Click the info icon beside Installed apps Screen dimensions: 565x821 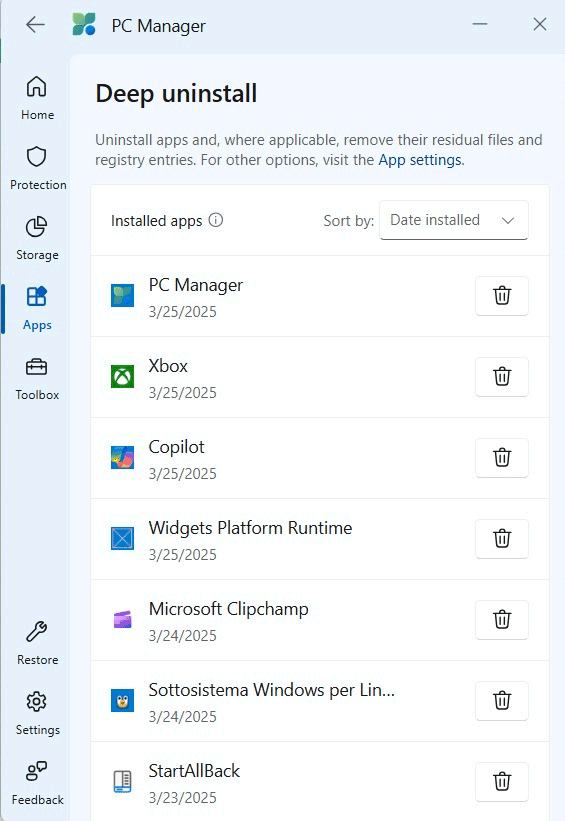(x=216, y=220)
